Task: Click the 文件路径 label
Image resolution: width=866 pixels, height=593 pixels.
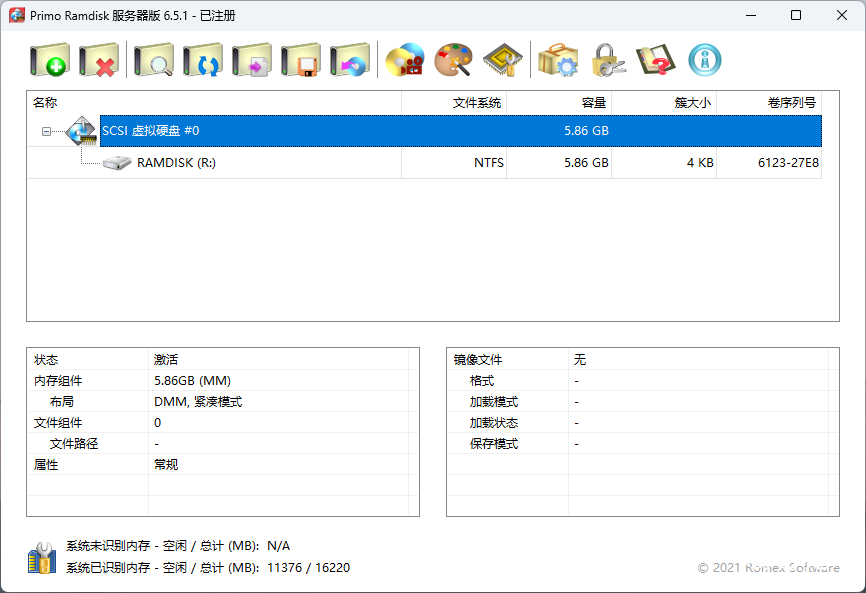Action: point(74,444)
